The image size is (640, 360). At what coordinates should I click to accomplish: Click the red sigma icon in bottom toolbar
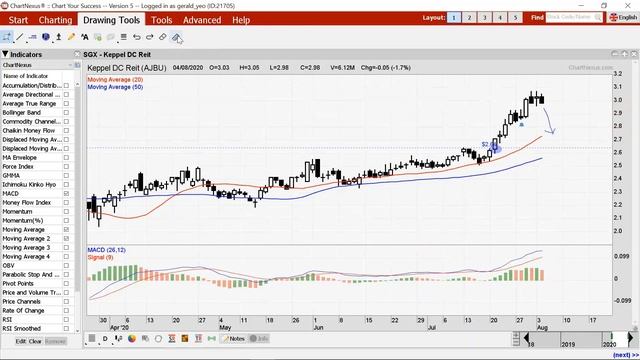pos(172,338)
